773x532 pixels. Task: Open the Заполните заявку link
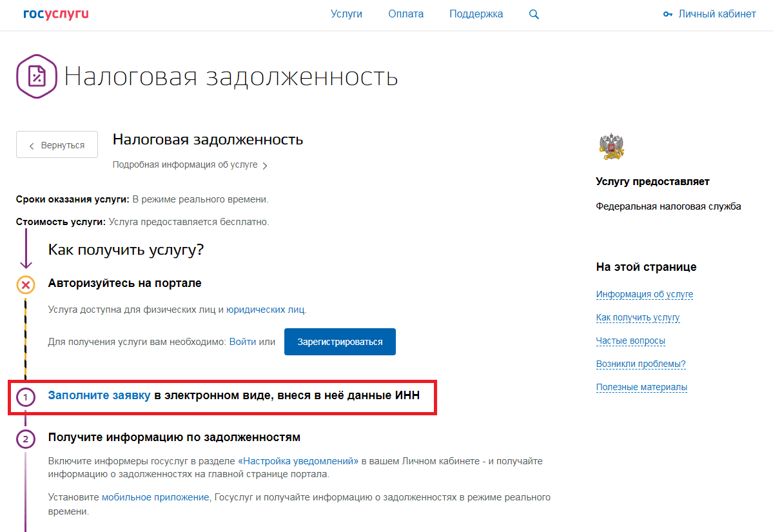(99, 395)
